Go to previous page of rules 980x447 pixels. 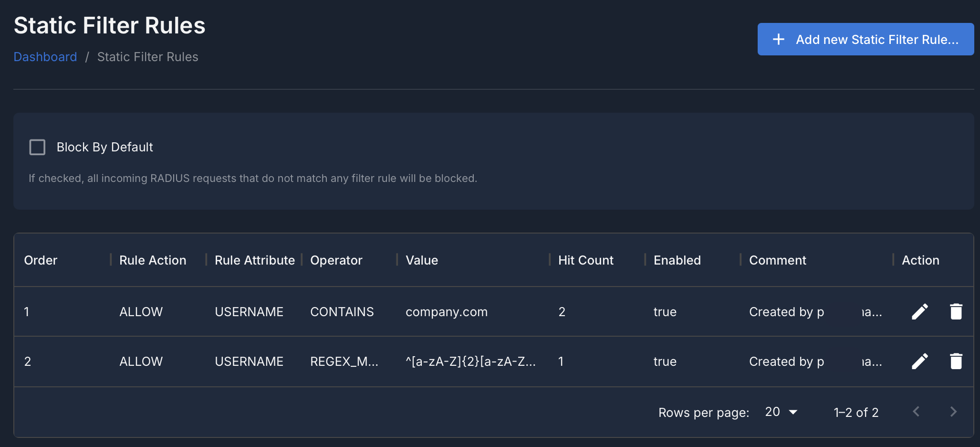[x=916, y=412]
